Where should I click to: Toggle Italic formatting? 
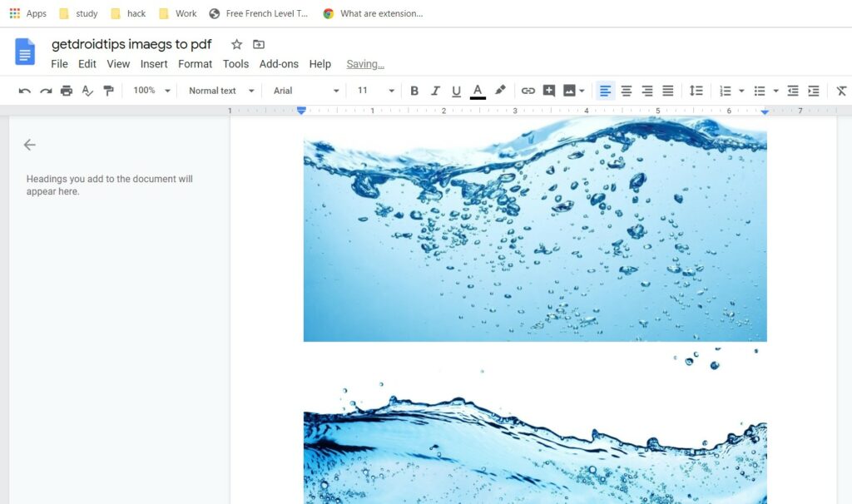pos(435,91)
